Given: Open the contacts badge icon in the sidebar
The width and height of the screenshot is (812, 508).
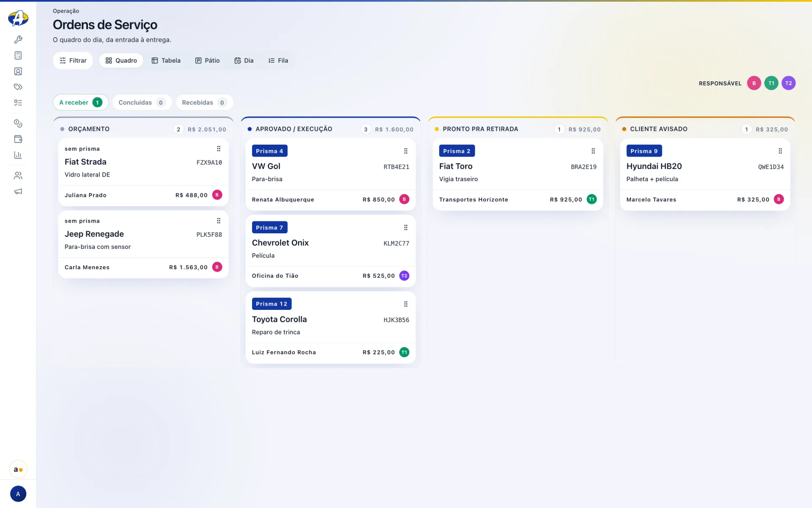Looking at the screenshot, I should coord(18,71).
